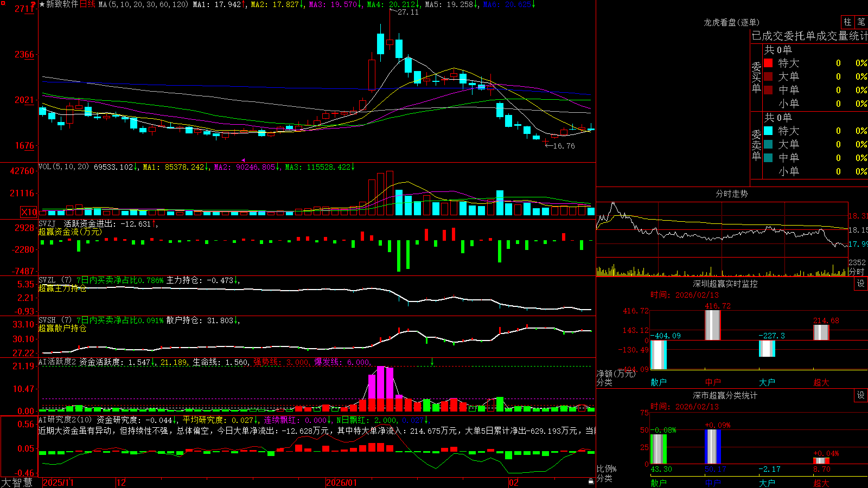Viewport: 868px width, 488px height.
Task: Open 设 settings for 深圳超赢实时监控
Action: tap(861, 284)
